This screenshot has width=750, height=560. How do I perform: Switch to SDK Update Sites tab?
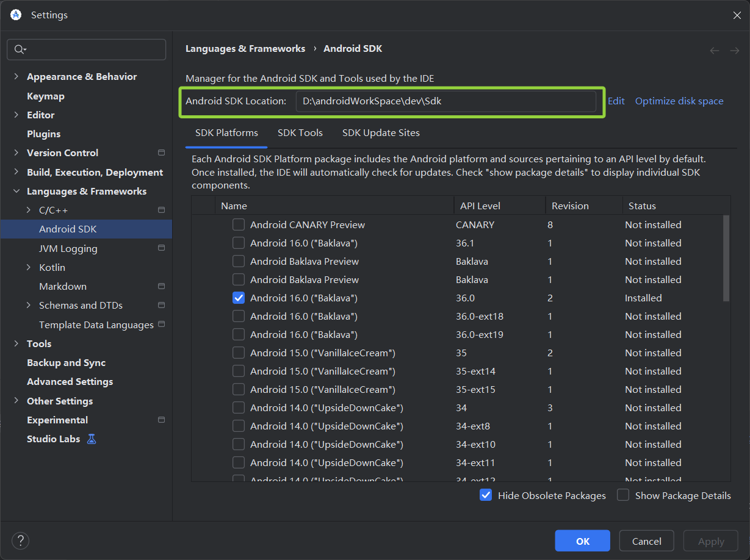(x=381, y=132)
